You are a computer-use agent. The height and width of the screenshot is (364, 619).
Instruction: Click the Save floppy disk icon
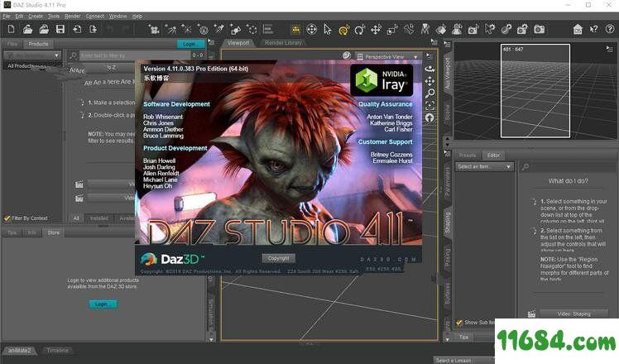[60, 29]
